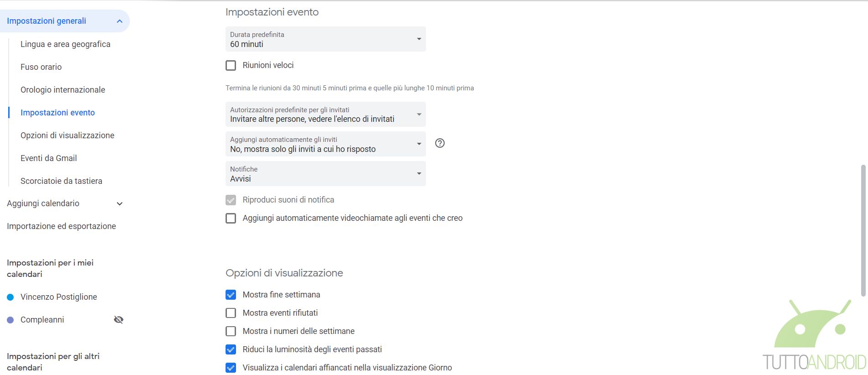This screenshot has height=375, width=868.
Task: Open Aggiungi automaticamente gli inviti dropdown
Action: point(325,144)
